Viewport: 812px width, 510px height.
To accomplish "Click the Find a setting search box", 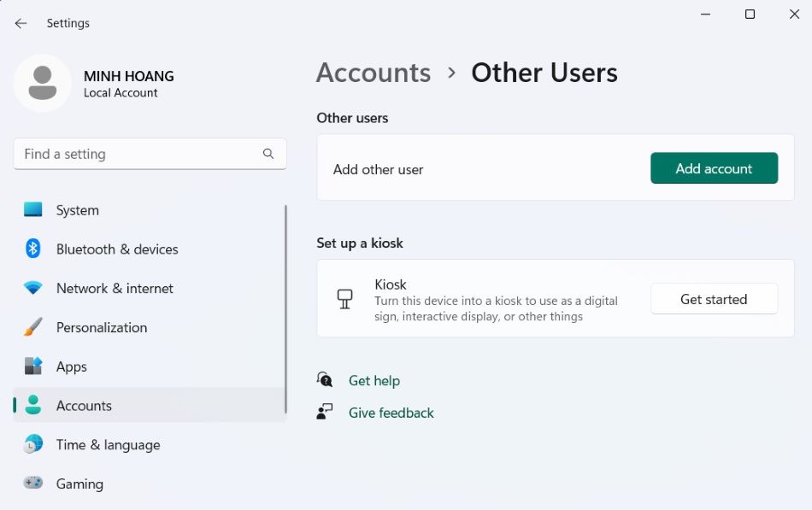I will click(150, 154).
